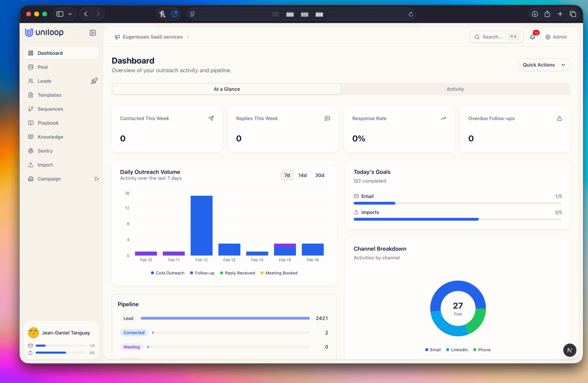Open the Sequences sidebar item
This screenshot has width=588, height=383.
tap(61, 109)
